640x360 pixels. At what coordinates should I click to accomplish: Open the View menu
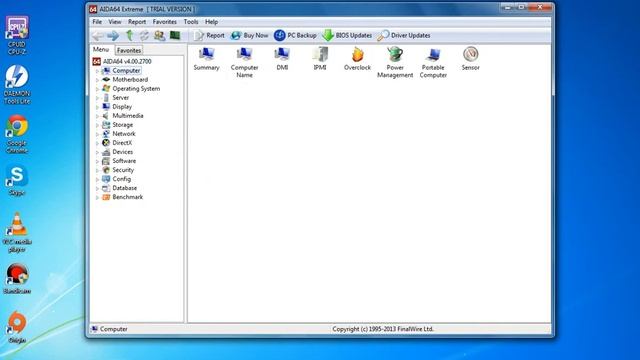click(x=115, y=22)
